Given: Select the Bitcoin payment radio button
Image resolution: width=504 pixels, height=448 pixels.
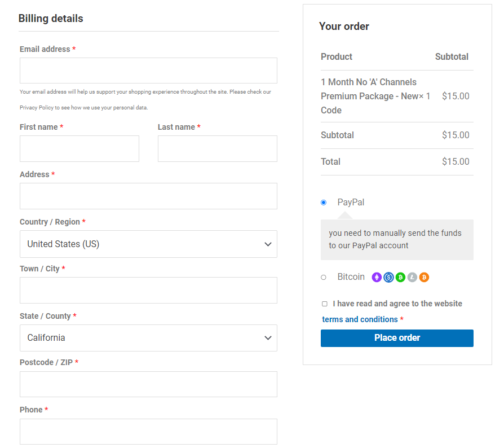Looking at the screenshot, I should 324,277.
